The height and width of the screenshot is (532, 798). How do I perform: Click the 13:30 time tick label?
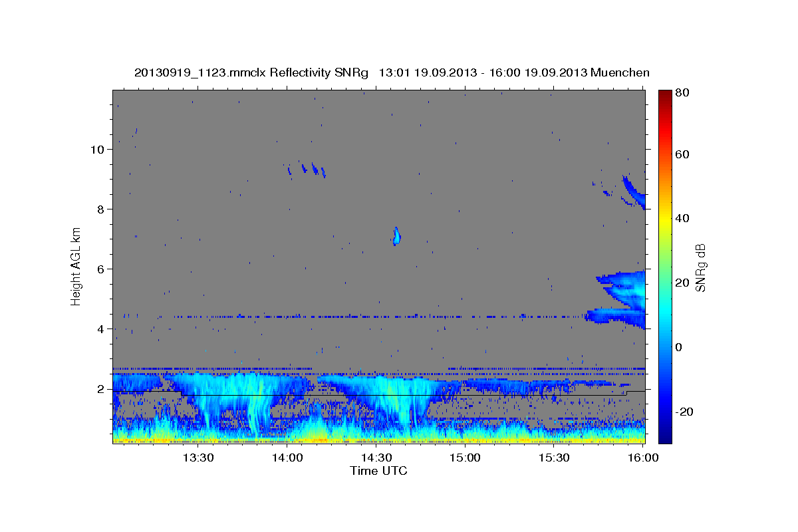(x=198, y=458)
